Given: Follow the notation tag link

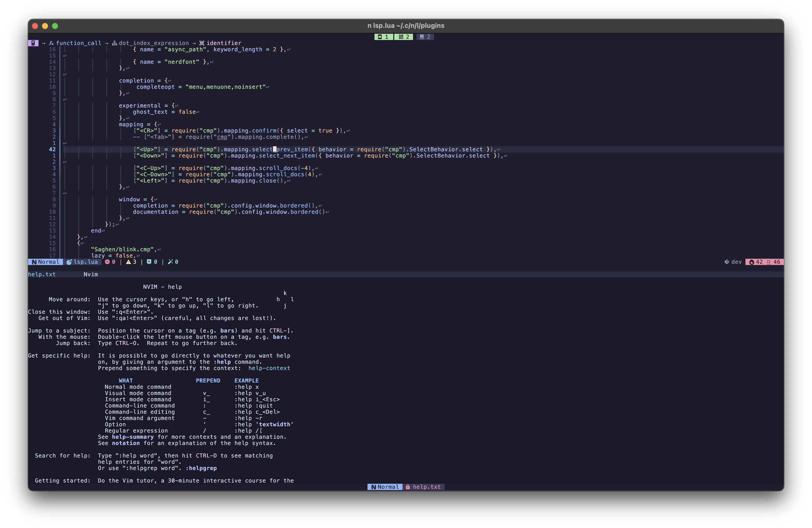Looking at the screenshot, I should tap(126, 443).
